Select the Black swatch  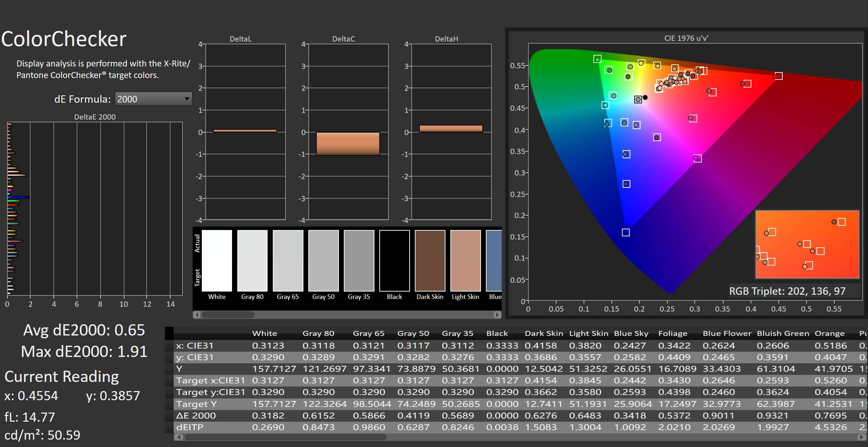(394, 261)
